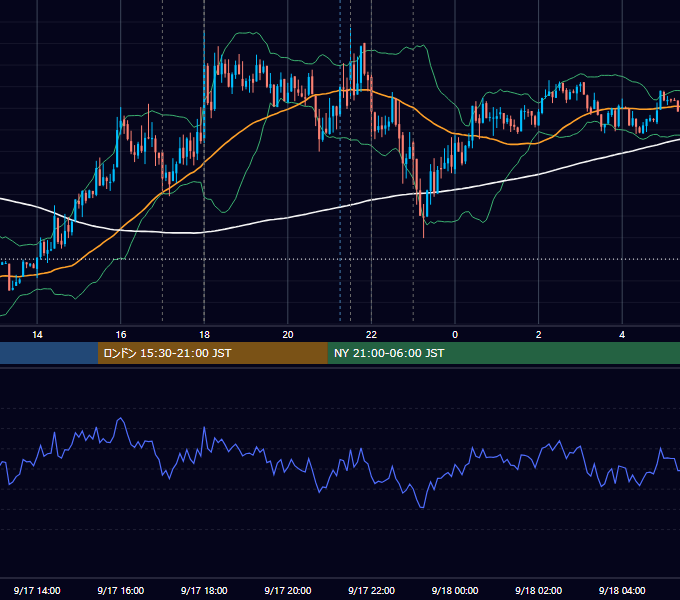Click the hour label 16 on time axis
This screenshot has height=600, width=680.
click(x=121, y=335)
